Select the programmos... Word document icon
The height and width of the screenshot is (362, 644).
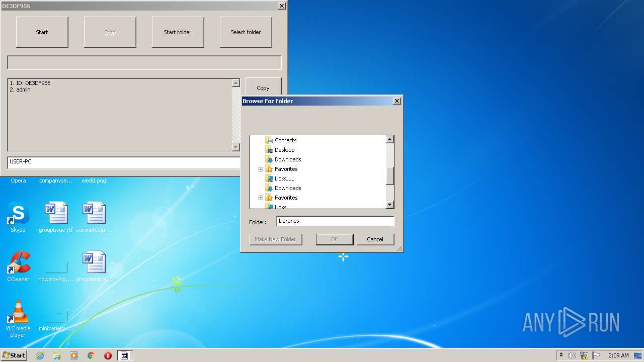(x=94, y=266)
